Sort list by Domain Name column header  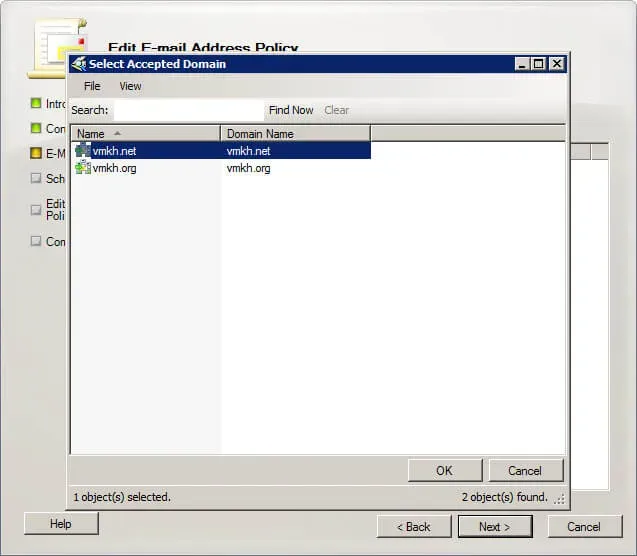tap(296, 134)
